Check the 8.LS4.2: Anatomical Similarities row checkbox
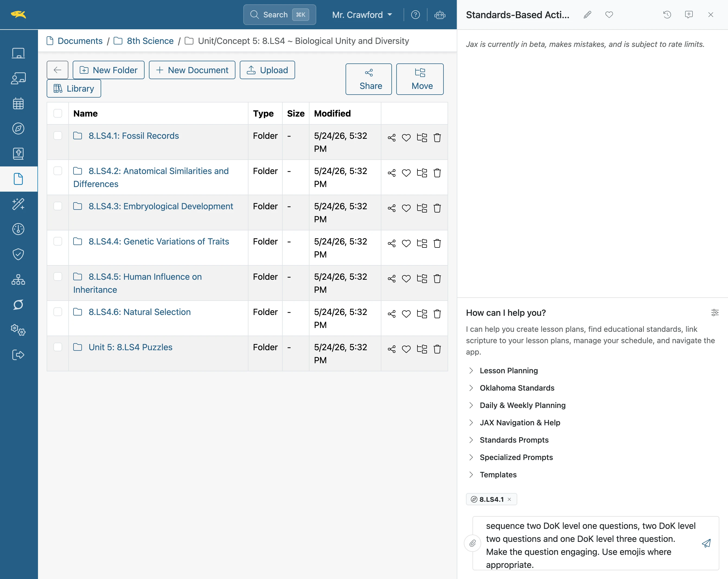 [x=58, y=171]
